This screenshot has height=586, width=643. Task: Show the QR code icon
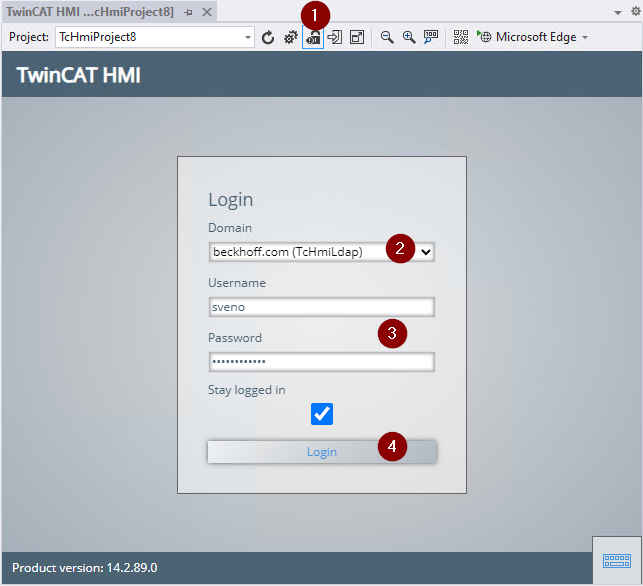point(461,37)
